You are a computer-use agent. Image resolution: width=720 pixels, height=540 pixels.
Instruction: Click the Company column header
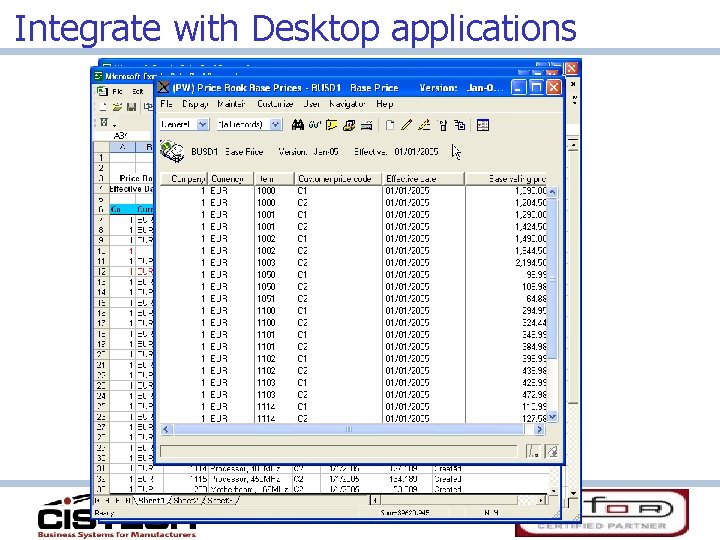[x=184, y=179]
